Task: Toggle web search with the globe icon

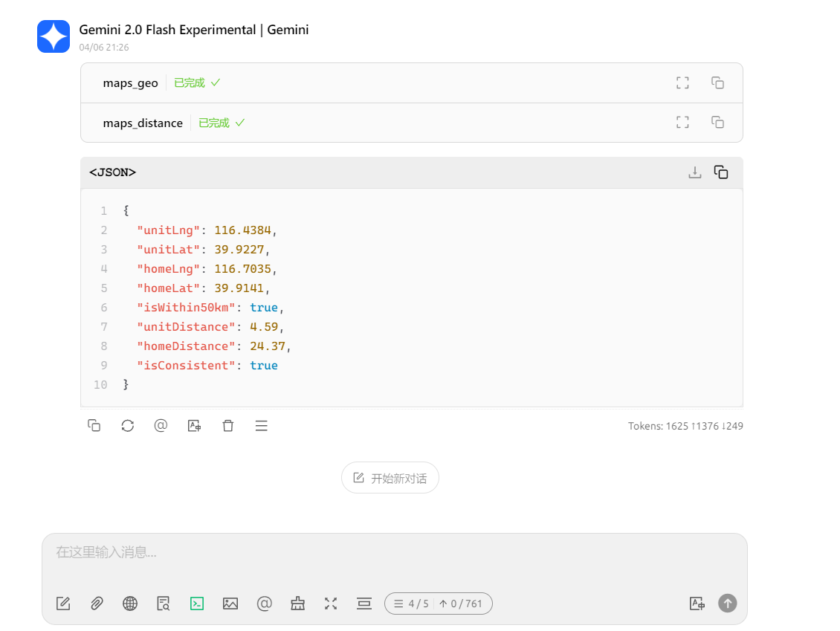Action: [x=130, y=604]
